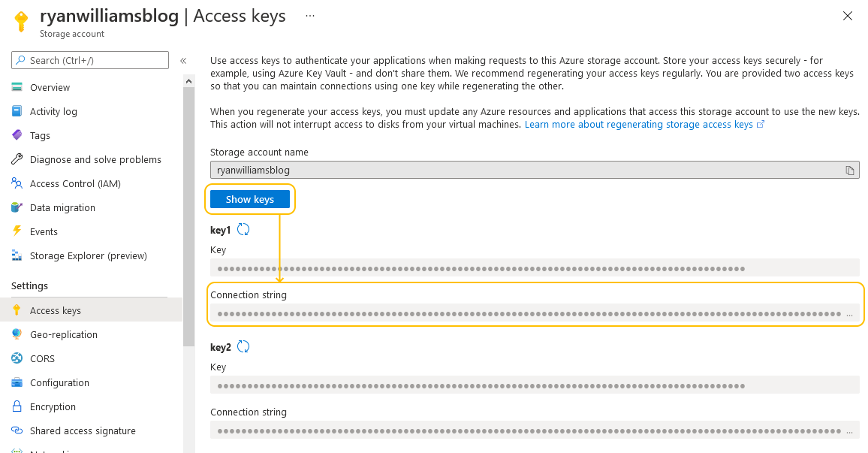Collapse the sidebar with the double chevron
The image size is (868, 453).
(x=182, y=60)
